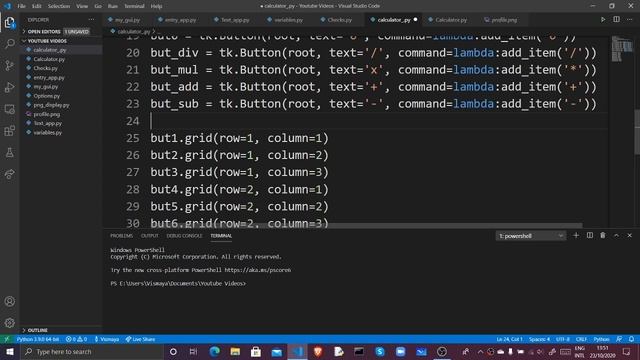Click UTF-8 encoding in status bar
The width and height of the screenshot is (640, 360).
[x=563, y=339]
